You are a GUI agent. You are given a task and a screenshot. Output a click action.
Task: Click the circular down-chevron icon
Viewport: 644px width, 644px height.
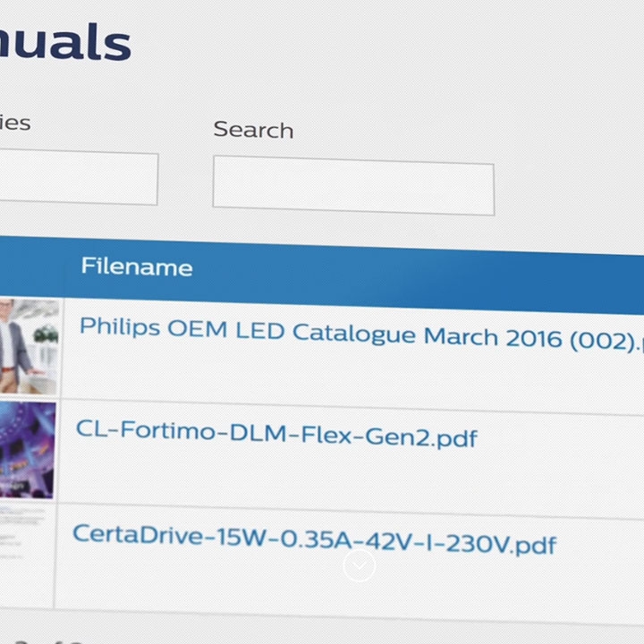pos(360,565)
